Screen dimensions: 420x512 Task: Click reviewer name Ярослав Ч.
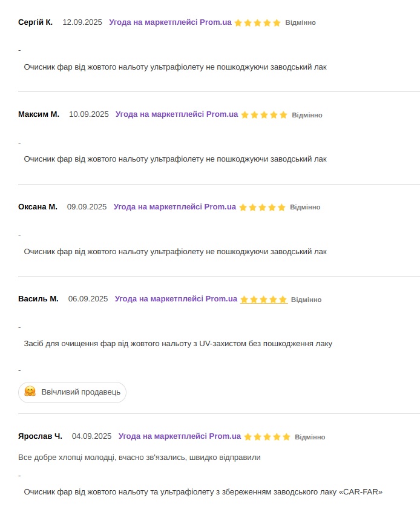[40, 436]
